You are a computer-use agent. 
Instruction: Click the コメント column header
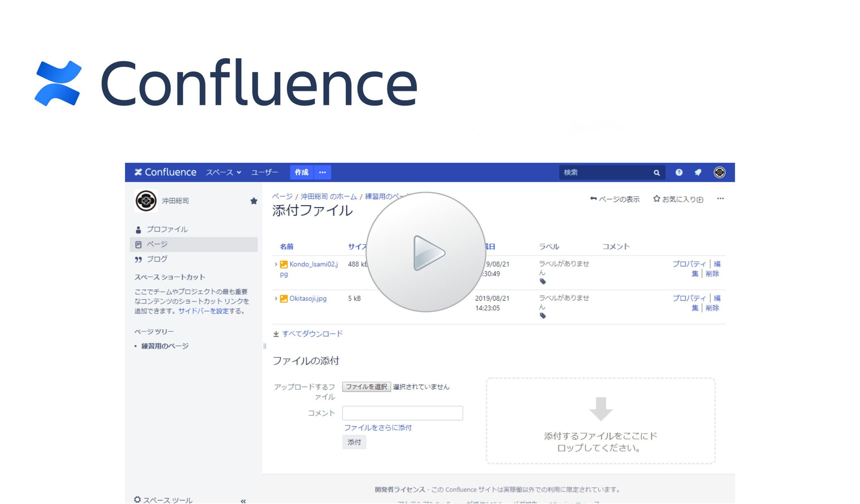coord(616,247)
